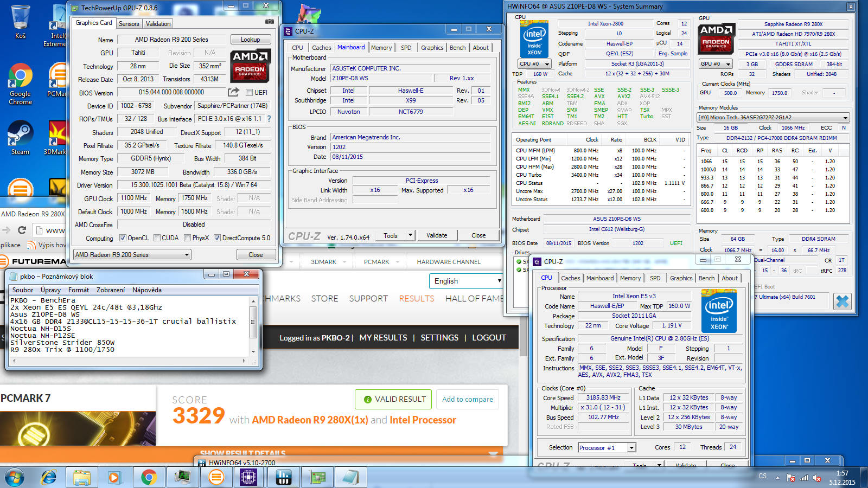The image size is (868, 488).
Task: Open the Processor #1 selection dropdown
Action: pos(607,448)
